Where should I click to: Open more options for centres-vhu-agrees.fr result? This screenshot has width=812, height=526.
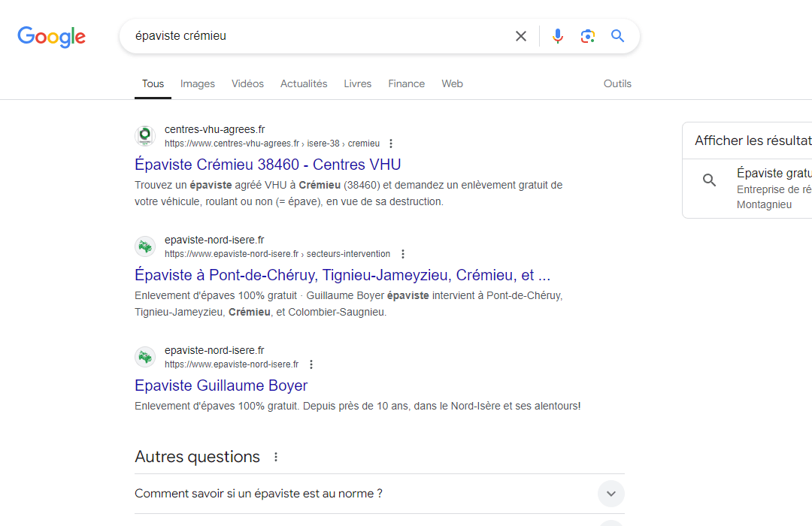(391, 144)
